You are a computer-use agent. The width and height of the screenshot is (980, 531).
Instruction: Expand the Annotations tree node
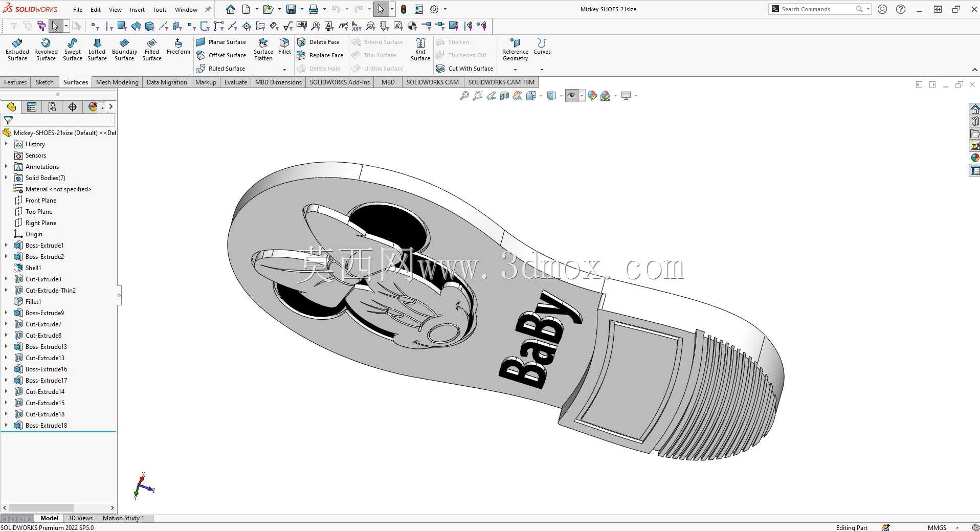6,167
